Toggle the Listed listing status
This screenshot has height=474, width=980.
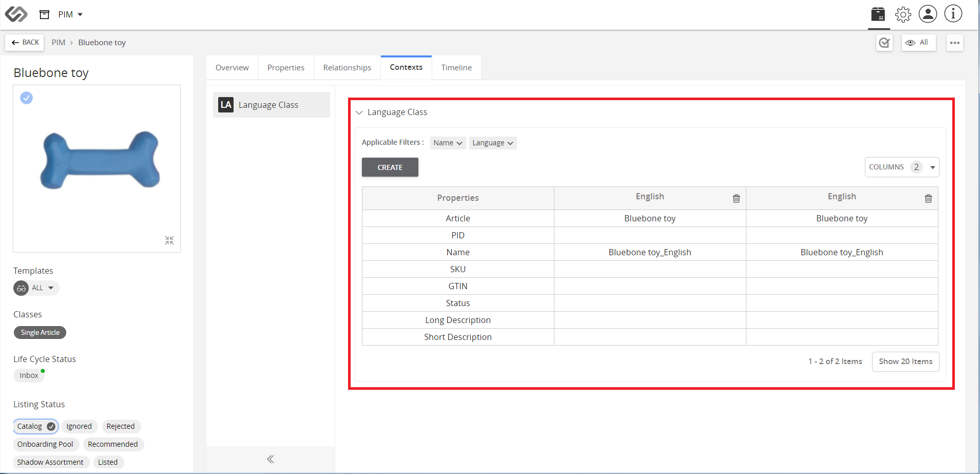[108, 462]
